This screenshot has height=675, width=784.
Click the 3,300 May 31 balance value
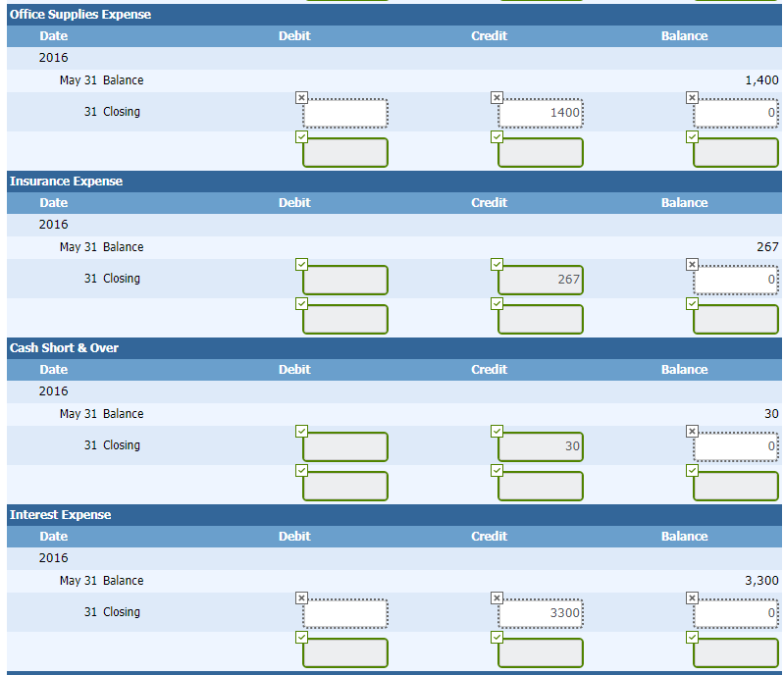coord(761,581)
